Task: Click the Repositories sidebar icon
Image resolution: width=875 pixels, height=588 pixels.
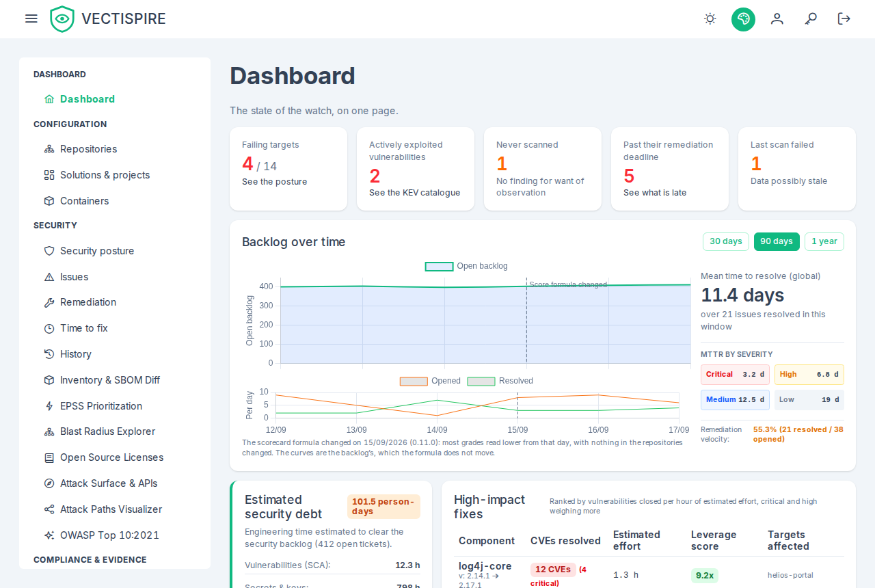Action: coord(49,149)
